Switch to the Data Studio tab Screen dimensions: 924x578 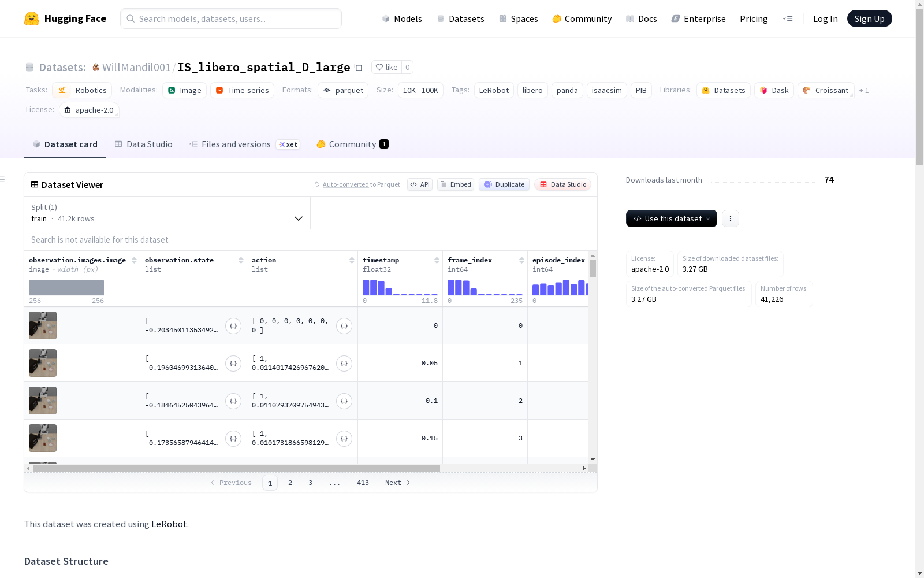pyautogui.click(x=144, y=144)
